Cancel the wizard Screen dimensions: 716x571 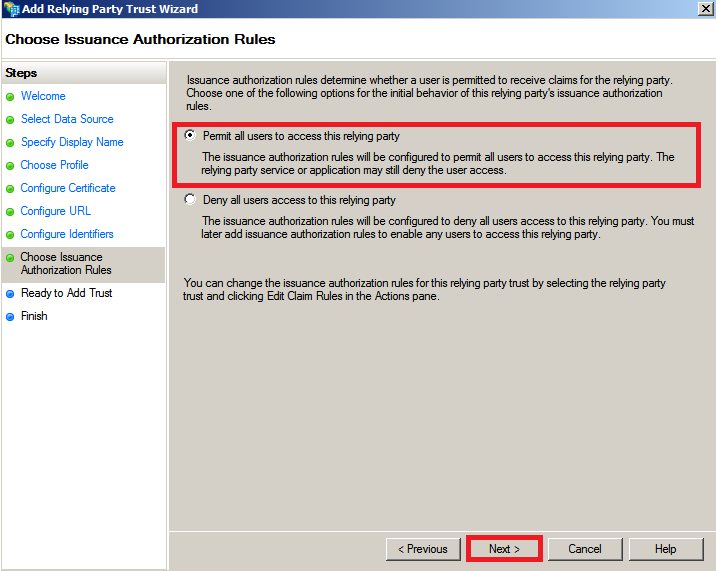click(x=584, y=549)
